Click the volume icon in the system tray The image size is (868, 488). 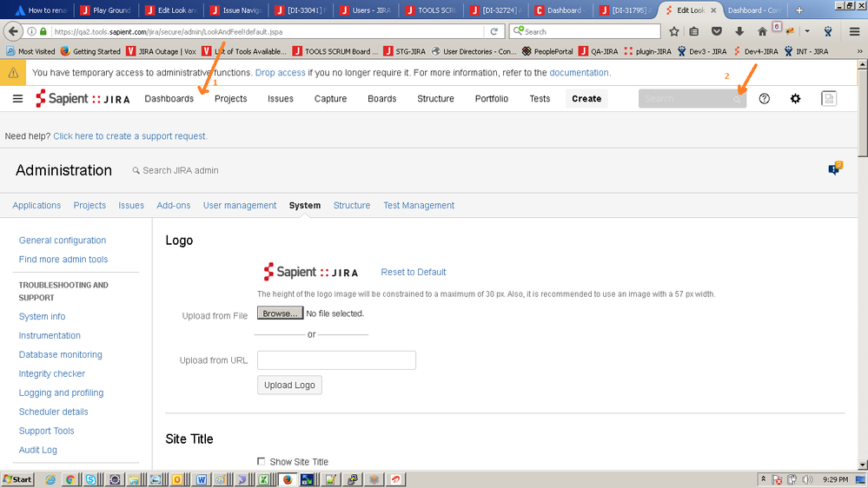(807, 479)
